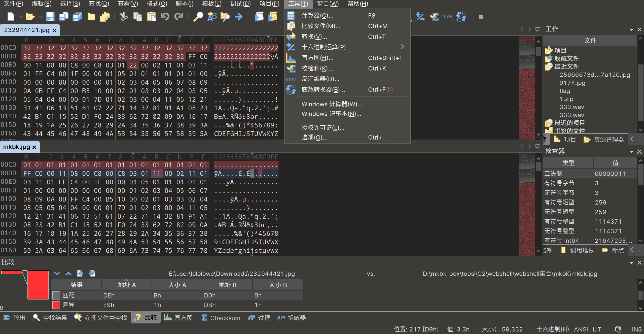
Task: Open the dropdown arrow next to New file
Action: [21, 17]
